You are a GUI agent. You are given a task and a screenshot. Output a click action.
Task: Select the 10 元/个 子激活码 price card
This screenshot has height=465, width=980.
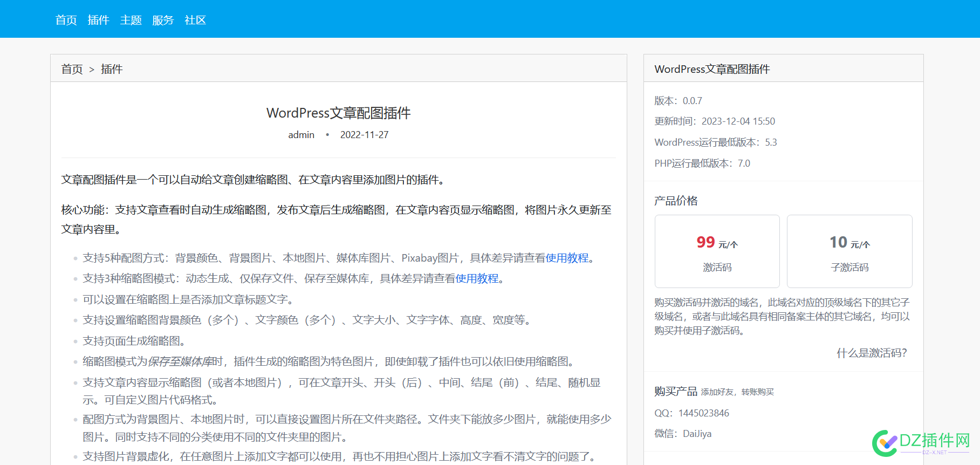849,251
